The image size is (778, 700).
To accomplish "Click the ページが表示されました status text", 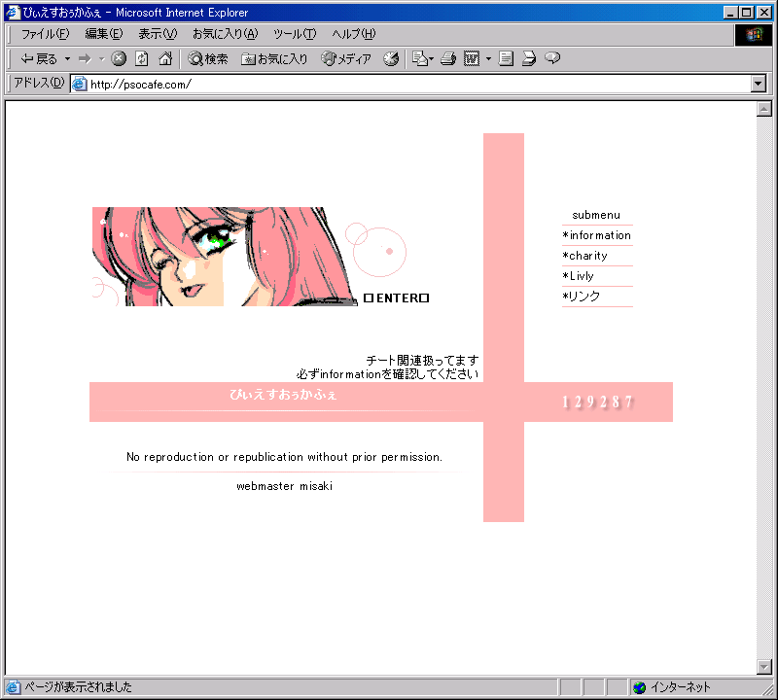I will point(79,687).
